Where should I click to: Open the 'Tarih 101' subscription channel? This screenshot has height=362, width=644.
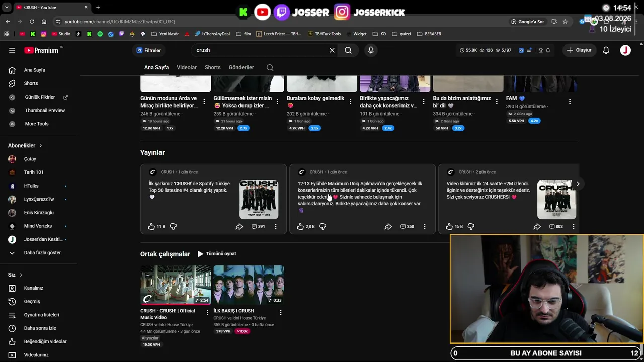[x=39, y=172]
